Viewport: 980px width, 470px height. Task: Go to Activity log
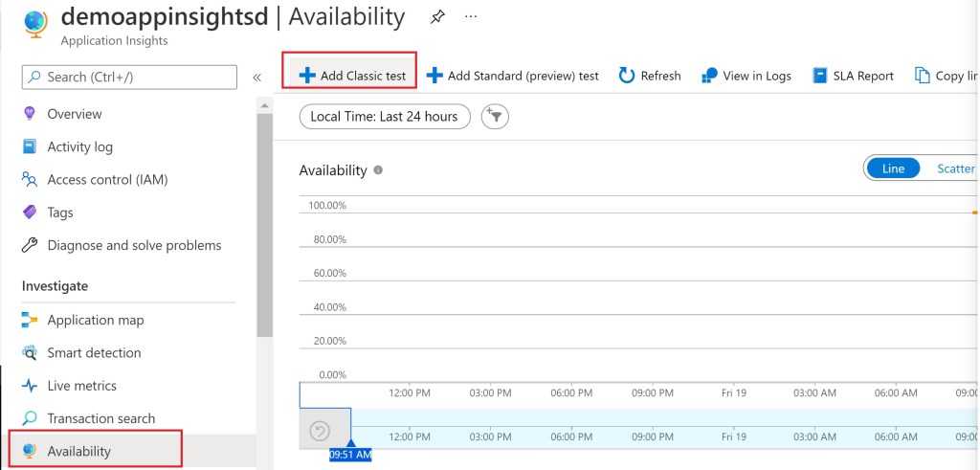(x=79, y=146)
